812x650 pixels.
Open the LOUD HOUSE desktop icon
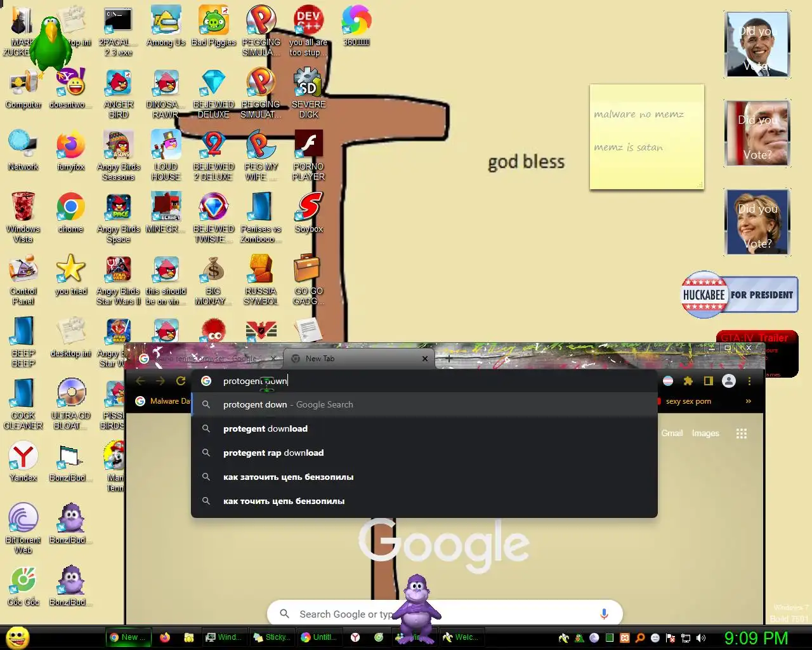(166, 156)
